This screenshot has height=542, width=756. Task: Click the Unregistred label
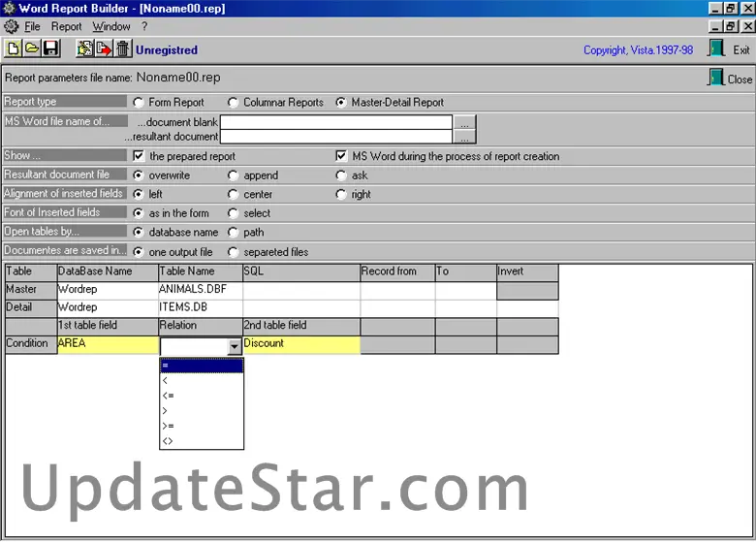pos(167,49)
